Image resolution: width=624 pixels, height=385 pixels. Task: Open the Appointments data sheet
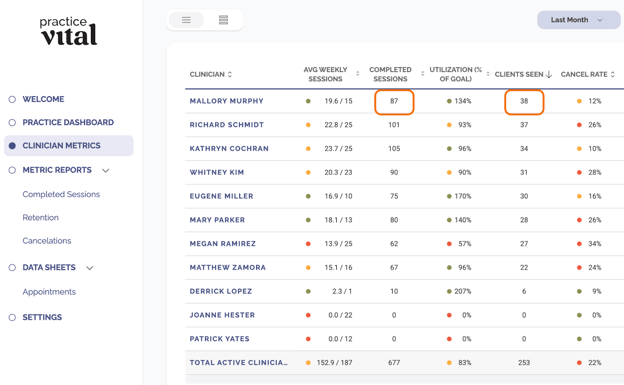point(49,292)
